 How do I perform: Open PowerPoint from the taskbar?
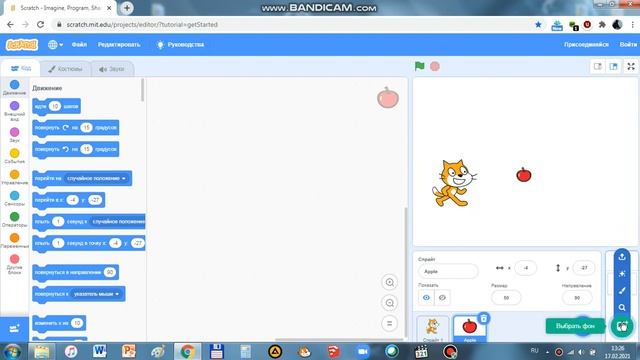click(x=129, y=351)
